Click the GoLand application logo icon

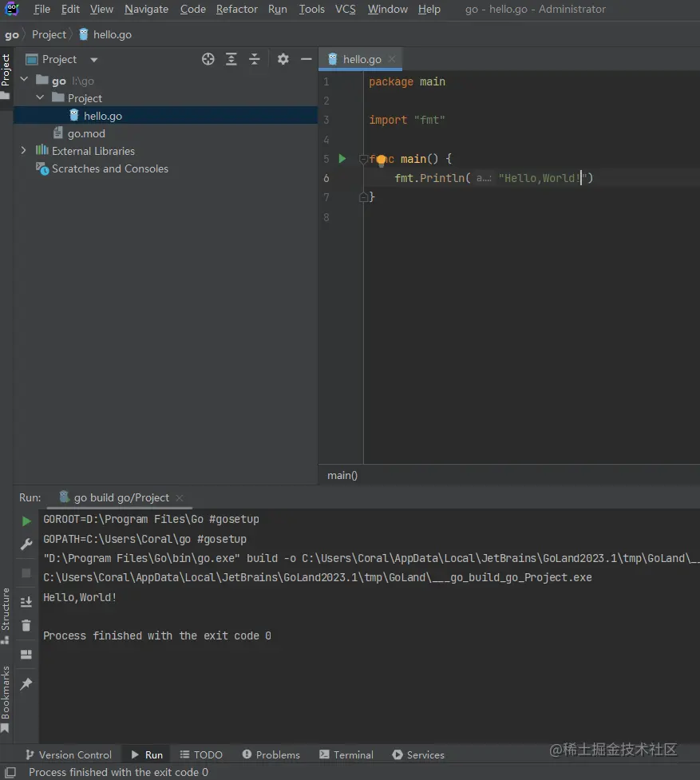pyautogui.click(x=11, y=9)
